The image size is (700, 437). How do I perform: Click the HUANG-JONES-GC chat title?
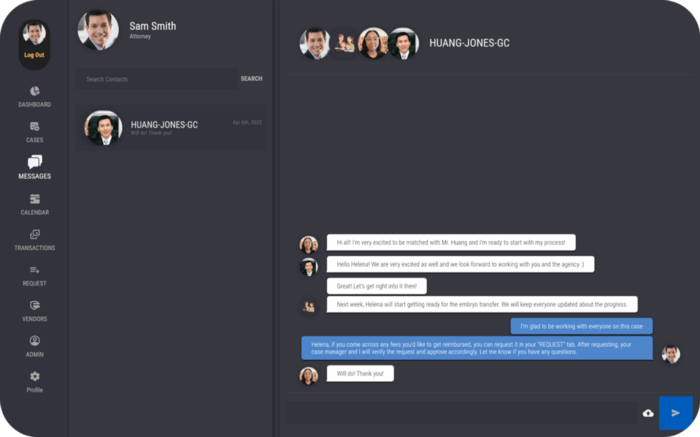pos(469,43)
